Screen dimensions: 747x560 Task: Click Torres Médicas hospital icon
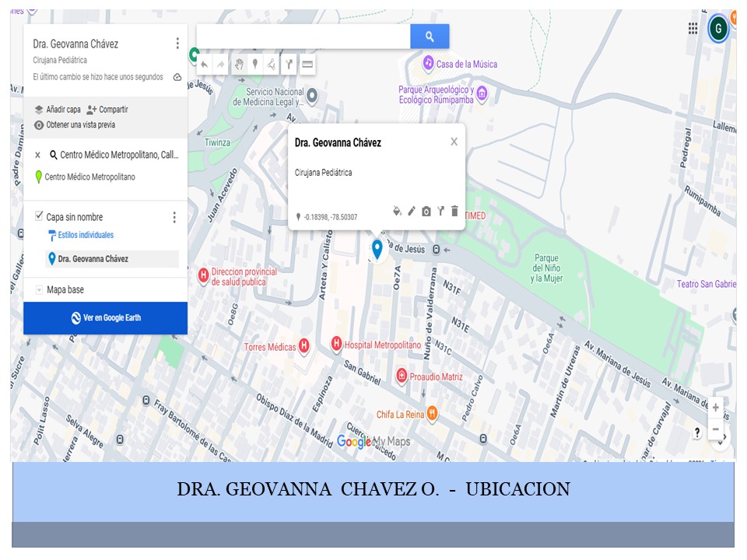[304, 346]
